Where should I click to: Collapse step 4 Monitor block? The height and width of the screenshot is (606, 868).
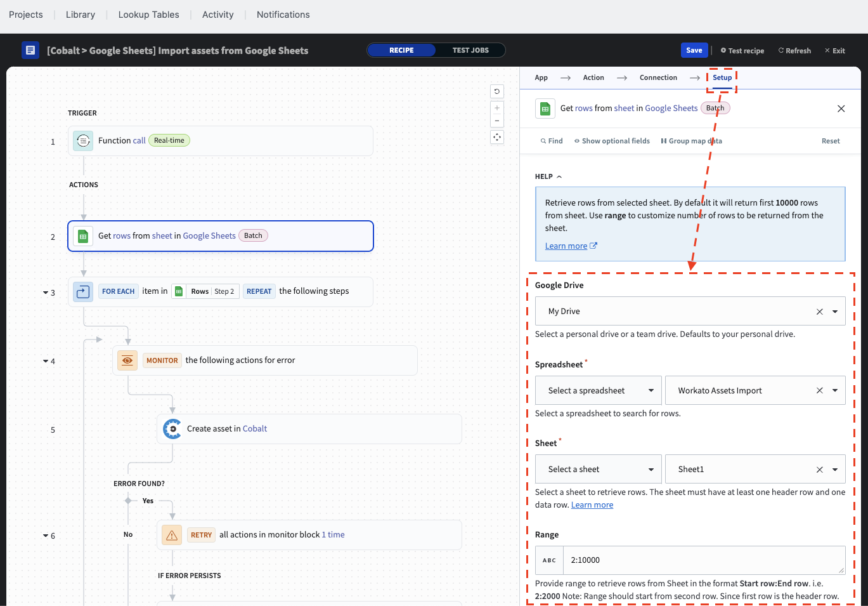(46, 361)
